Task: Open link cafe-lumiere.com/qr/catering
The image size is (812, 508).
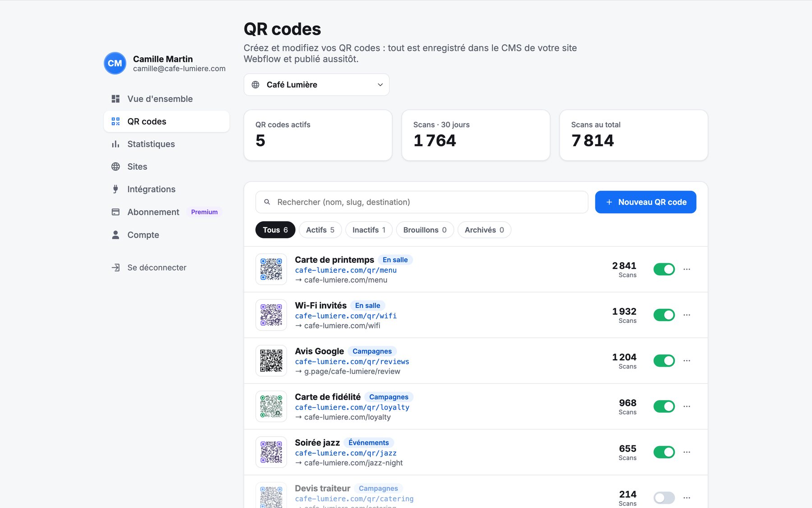Action: pyautogui.click(x=354, y=499)
